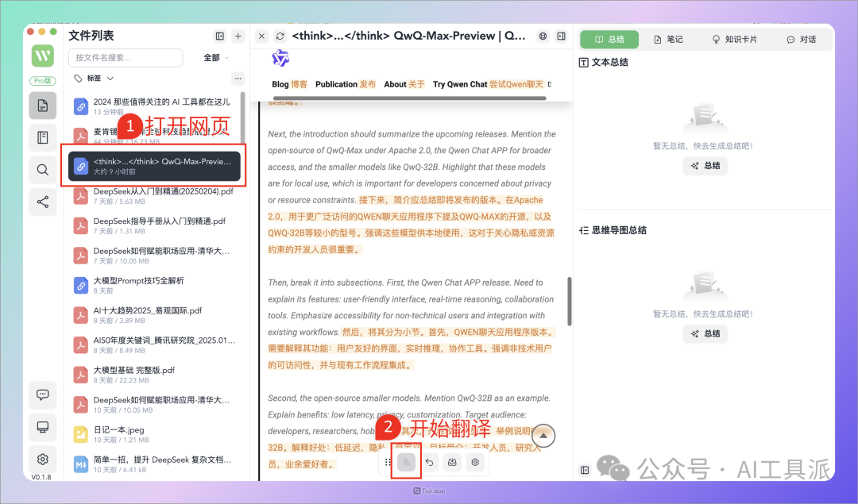Switch to the 笔记 tab
This screenshot has height=504, width=858.
pos(668,40)
